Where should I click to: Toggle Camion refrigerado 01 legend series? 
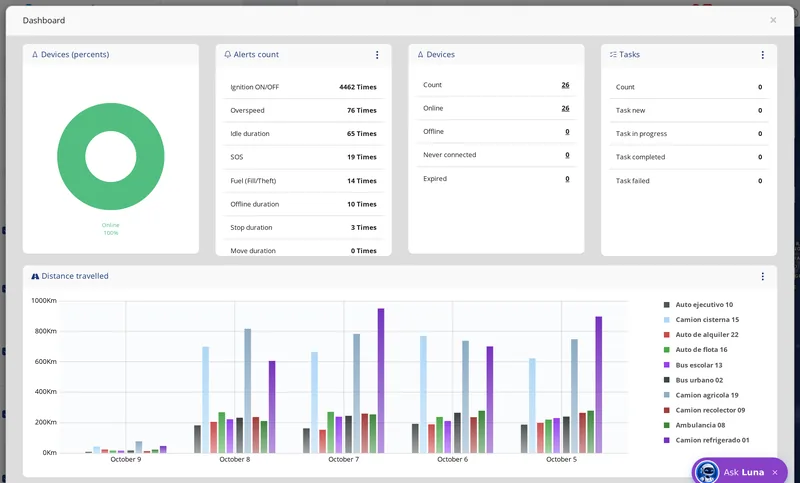tap(706, 440)
